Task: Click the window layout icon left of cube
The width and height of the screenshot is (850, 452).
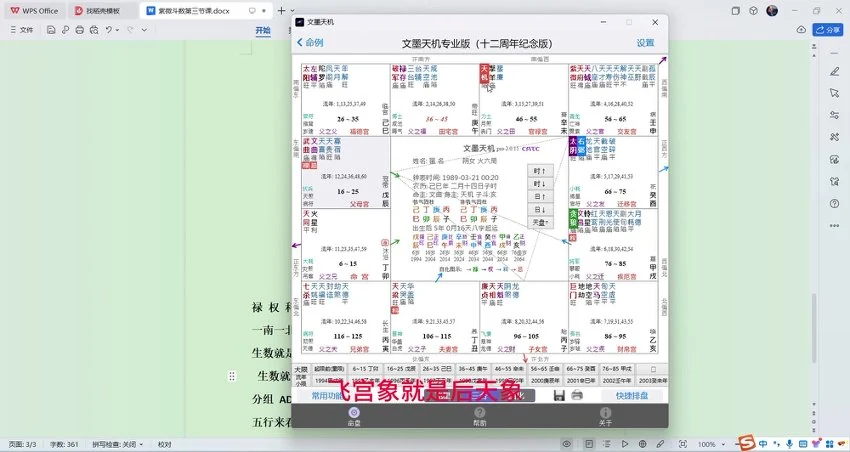Action: pos(736,10)
